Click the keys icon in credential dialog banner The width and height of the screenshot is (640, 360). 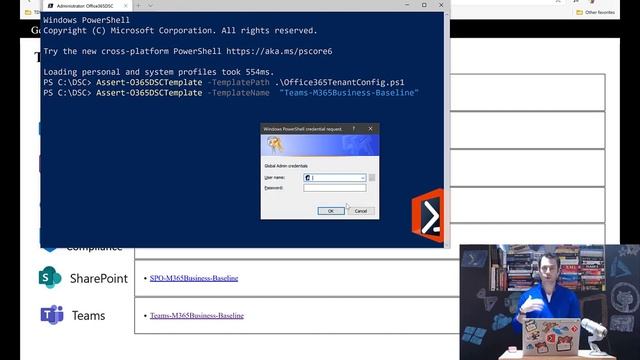275,145
